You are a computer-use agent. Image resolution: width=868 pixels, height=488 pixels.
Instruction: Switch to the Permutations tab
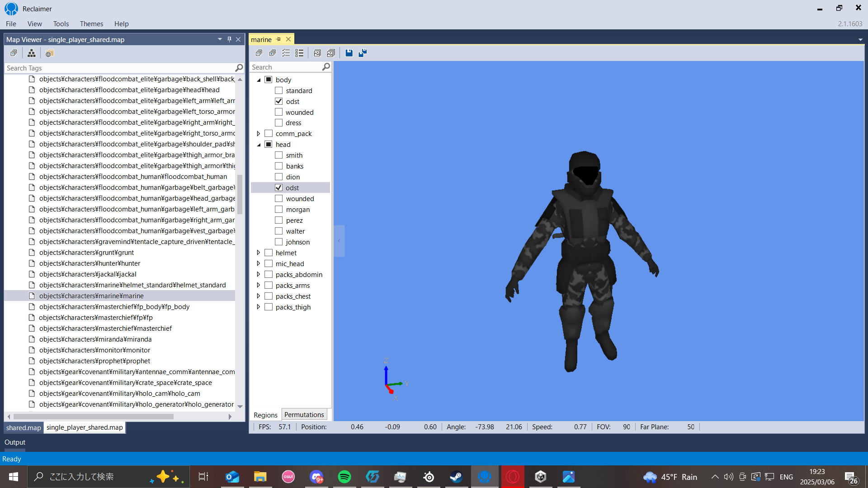click(x=304, y=414)
